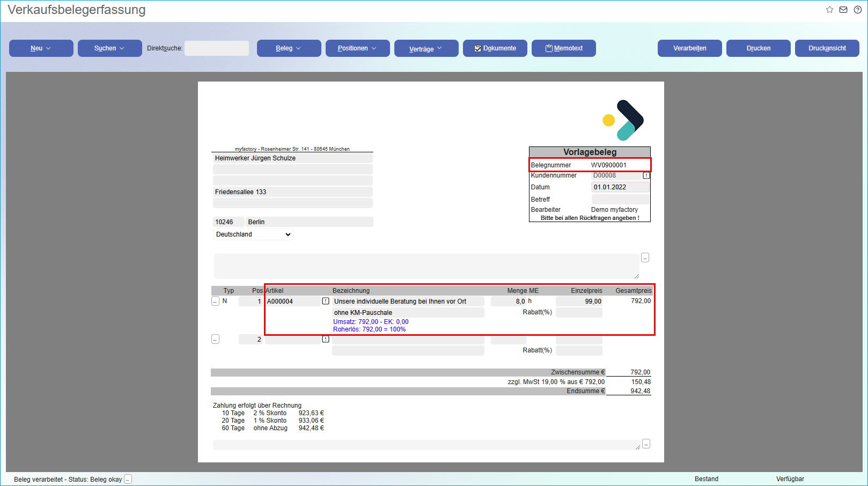Click the article number field A000004
Viewport: 868px width, 486px height.
pos(293,301)
